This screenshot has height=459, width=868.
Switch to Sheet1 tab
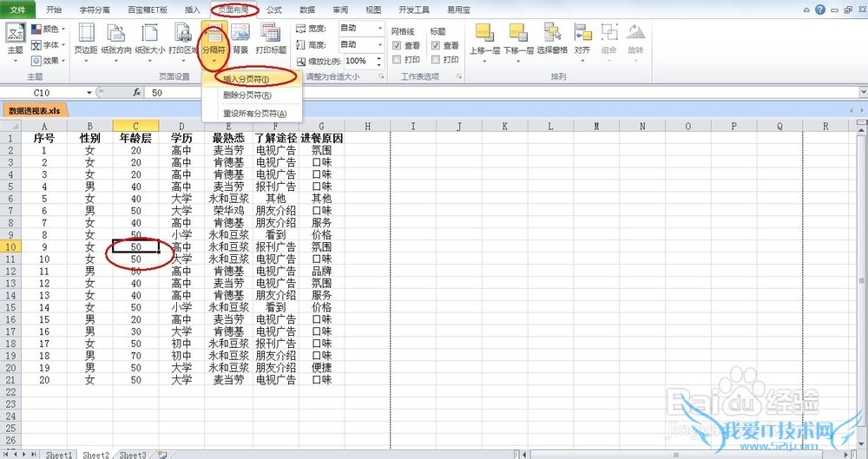tap(59, 455)
